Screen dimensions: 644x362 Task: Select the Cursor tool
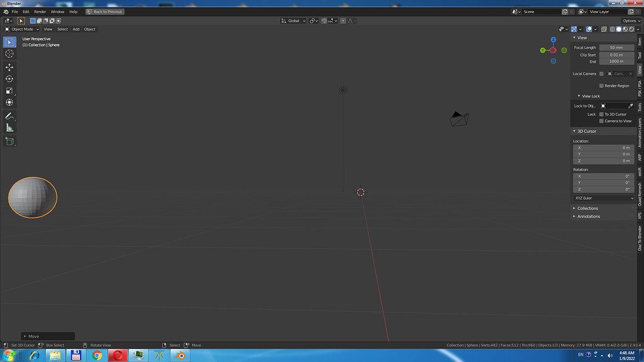(x=9, y=53)
